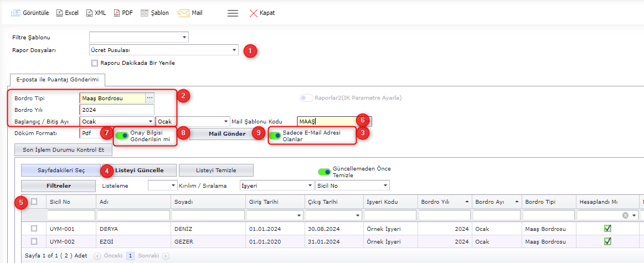The width and height of the screenshot is (644, 263).
Task: Export report via Excel icon
Action: click(59, 13)
